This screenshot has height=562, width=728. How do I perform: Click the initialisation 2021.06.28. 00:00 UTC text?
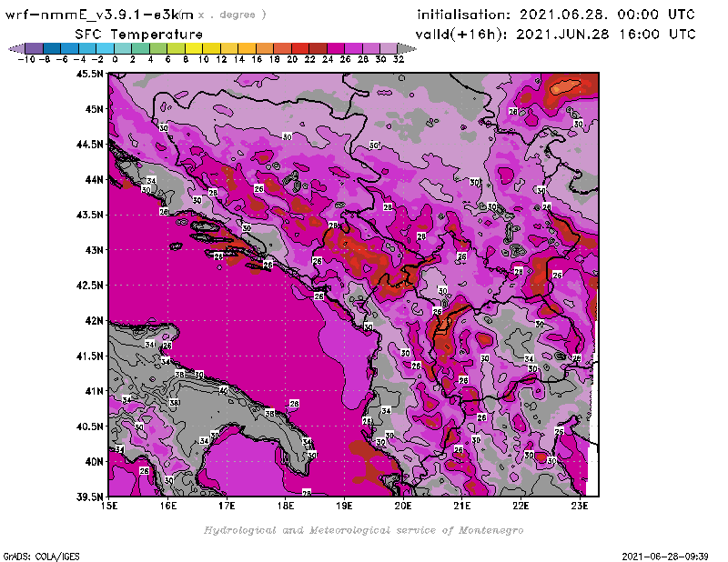556,15
